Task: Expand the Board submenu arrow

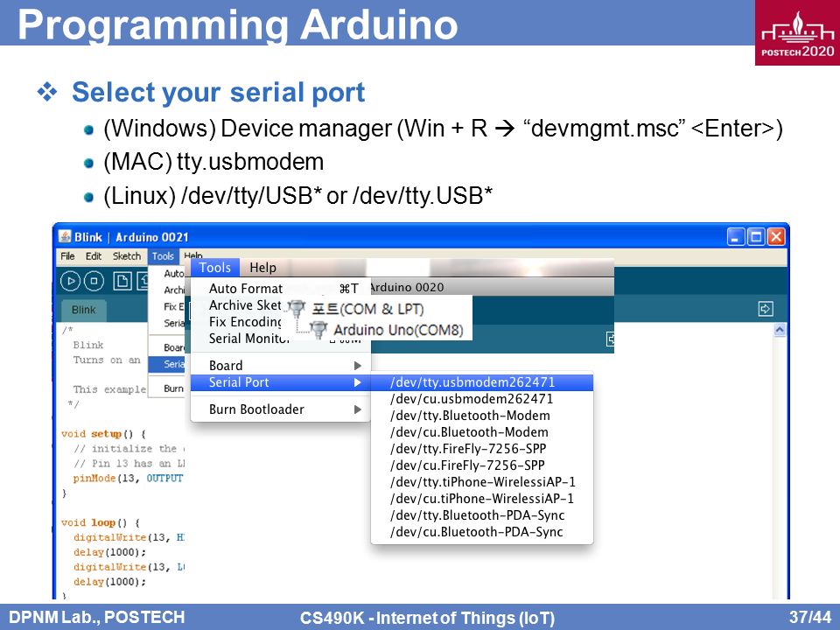Action: (x=357, y=366)
